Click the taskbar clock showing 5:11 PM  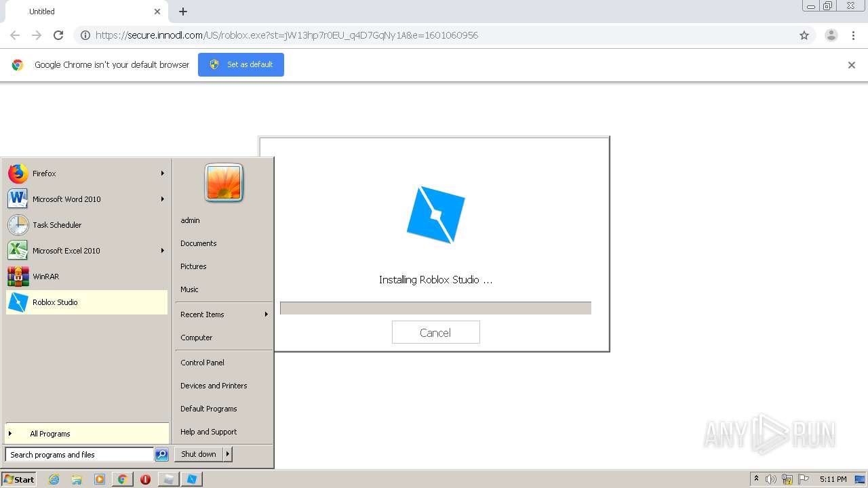tap(833, 479)
